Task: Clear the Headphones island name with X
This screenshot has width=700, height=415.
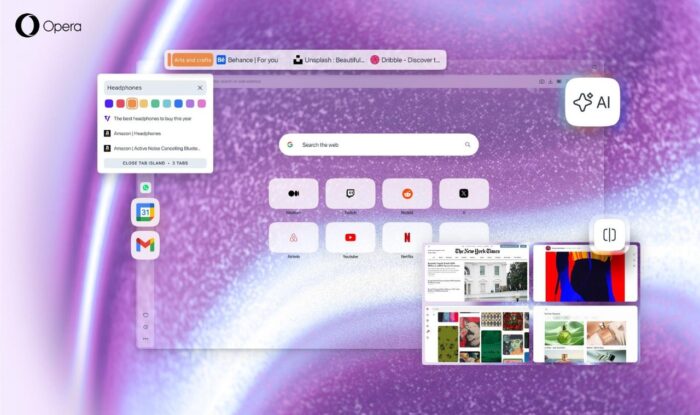Action: pyautogui.click(x=200, y=88)
